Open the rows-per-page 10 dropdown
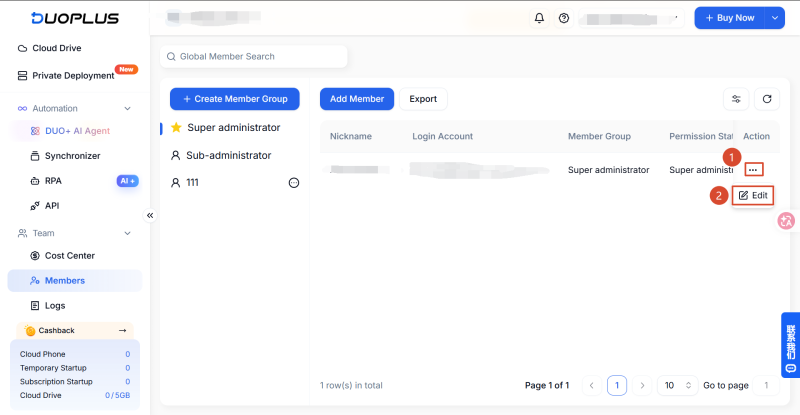 pyautogui.click(x=677, y=385)
